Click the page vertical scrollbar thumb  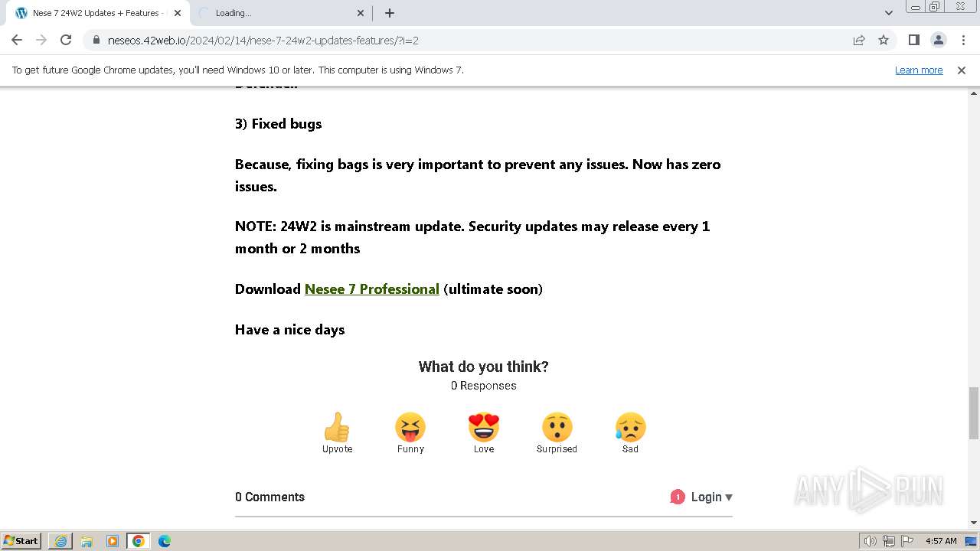click(x=974, y=413)
